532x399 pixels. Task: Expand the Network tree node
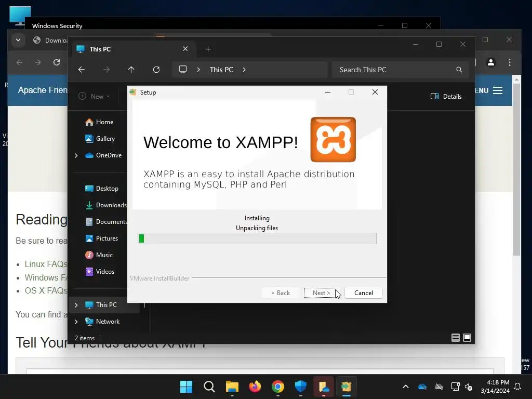point(76,322)
